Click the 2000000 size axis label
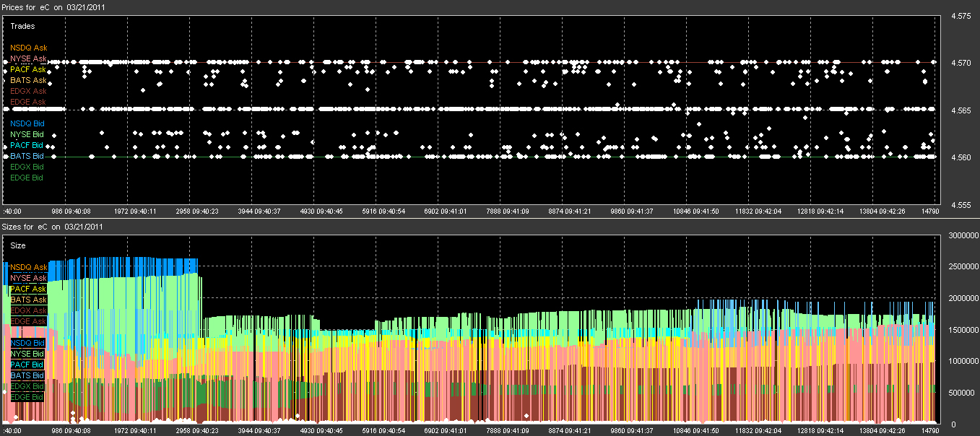Screen dimensions: 980x436 tap(963, 299)
